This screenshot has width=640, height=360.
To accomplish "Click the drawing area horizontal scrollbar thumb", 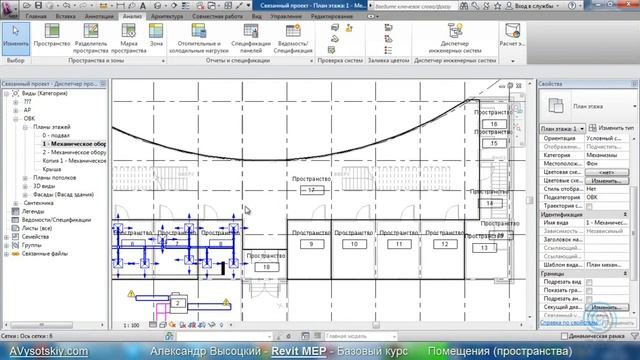I will (376, 325).
